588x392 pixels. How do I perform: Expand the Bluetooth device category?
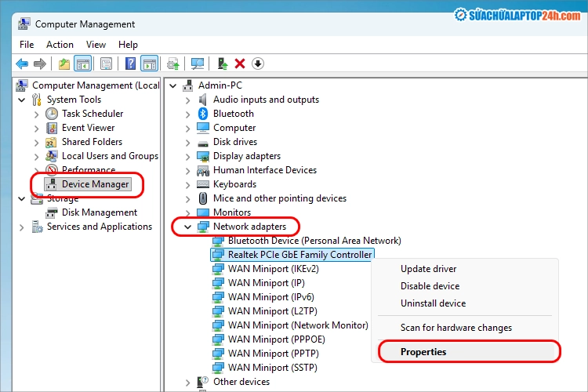point(187,114)
